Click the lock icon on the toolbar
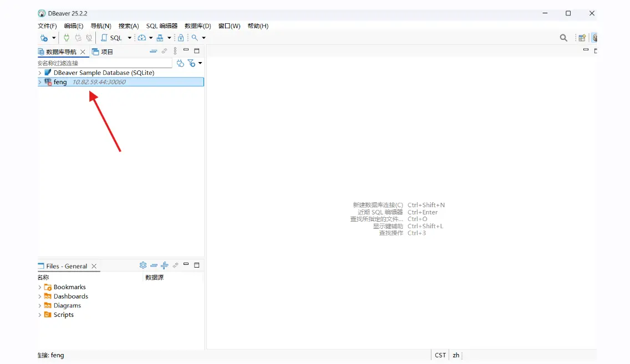The height and width of the screenshot is (364, 630). (181, 38)
